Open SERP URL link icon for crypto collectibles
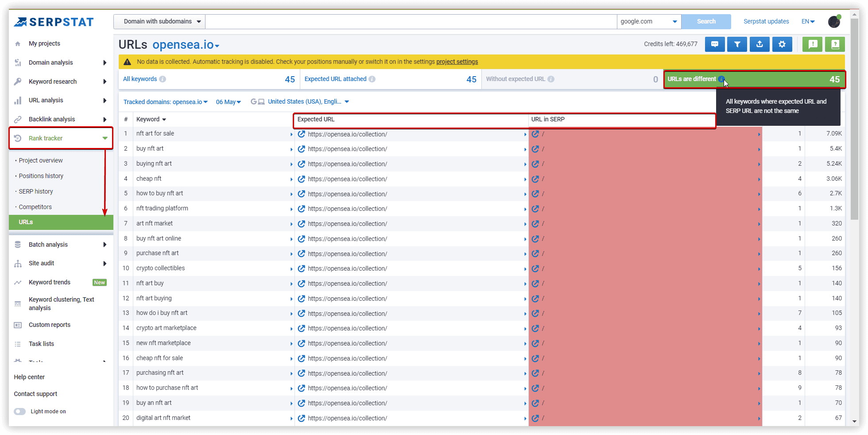Screen dimensions: 868x435 (535, 268)
